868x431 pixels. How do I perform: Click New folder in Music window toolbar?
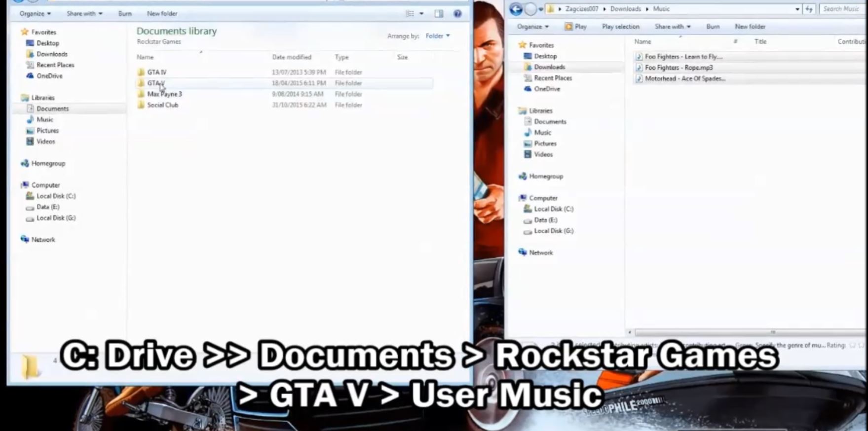click(750, 26)
